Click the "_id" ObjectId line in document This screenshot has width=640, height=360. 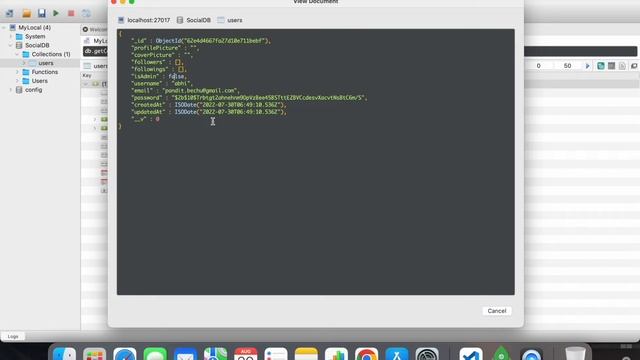pyautogui.click(x=201, y=41)
